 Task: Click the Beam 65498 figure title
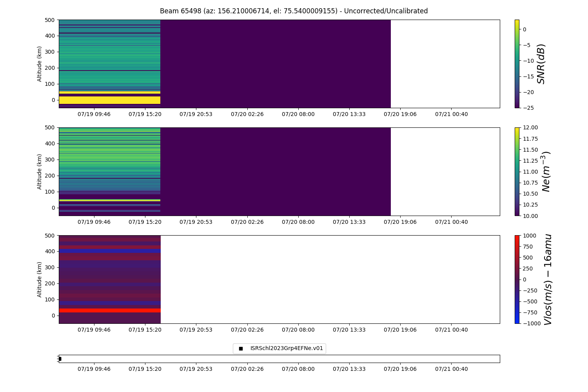pos(294,11)
